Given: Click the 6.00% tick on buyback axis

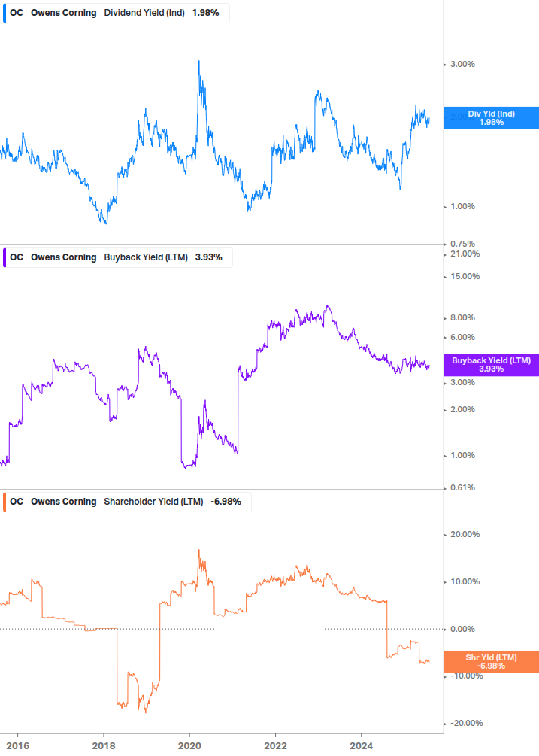Looking at the screenshot, I should [x=462, y=338].
